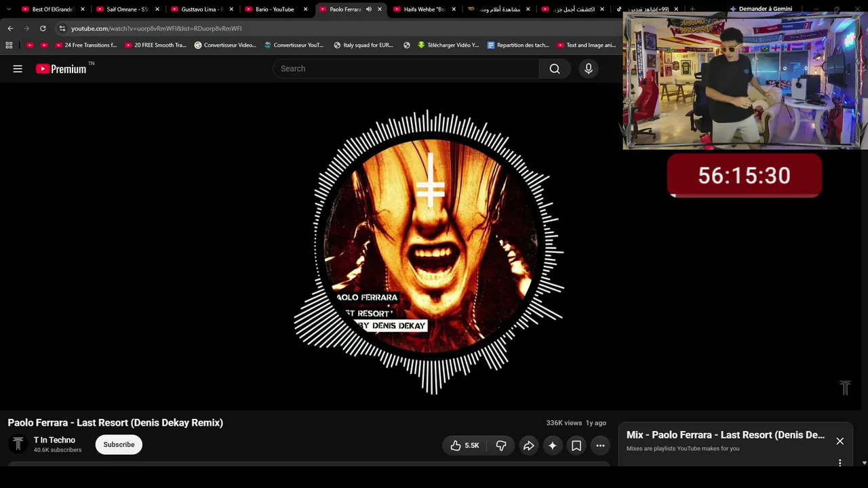
Task: Open the Ask sparkle AI button
Action: pyautogui.click(x=553, y=445)
